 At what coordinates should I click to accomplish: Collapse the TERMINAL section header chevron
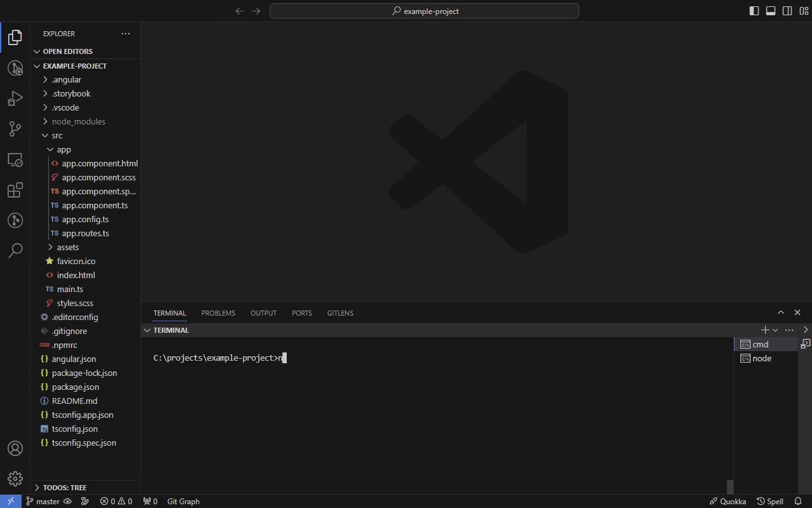pyautogui.click(x=147, y=330)
